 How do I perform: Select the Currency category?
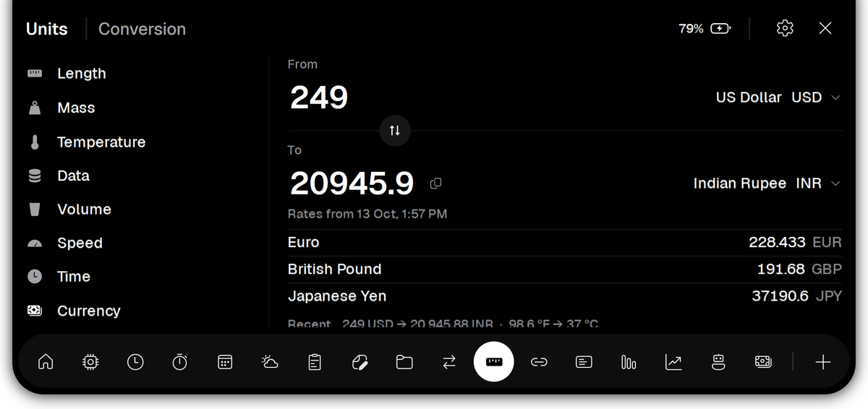73,311
